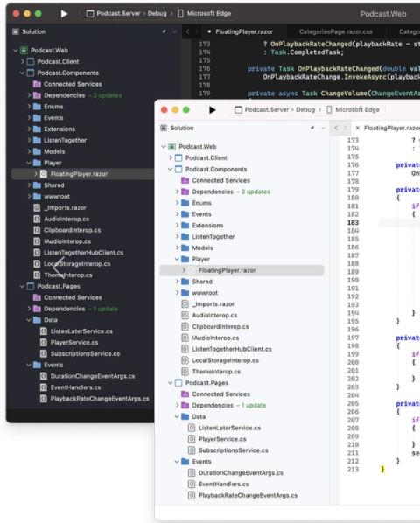Select the wwwroot folder in the light window
Image resolution: width=420 pixels, height=523 pixels.
[x=205, y=293]
